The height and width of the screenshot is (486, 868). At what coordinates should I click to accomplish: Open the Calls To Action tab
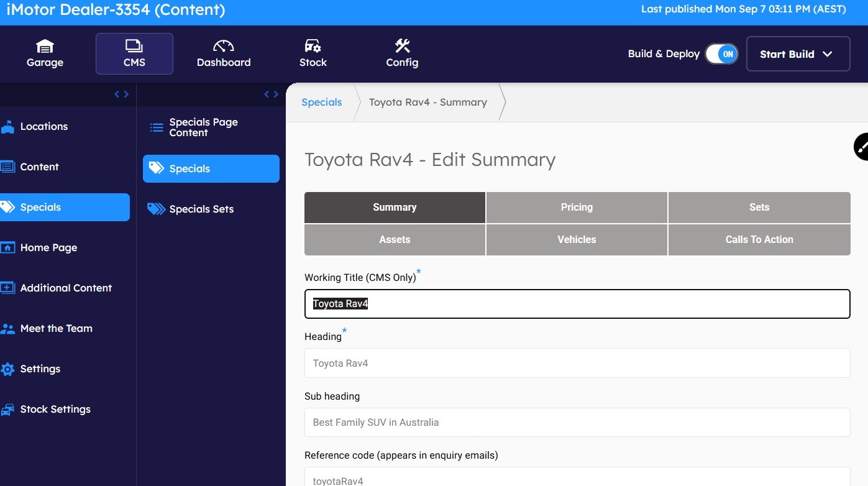(759, 240)
